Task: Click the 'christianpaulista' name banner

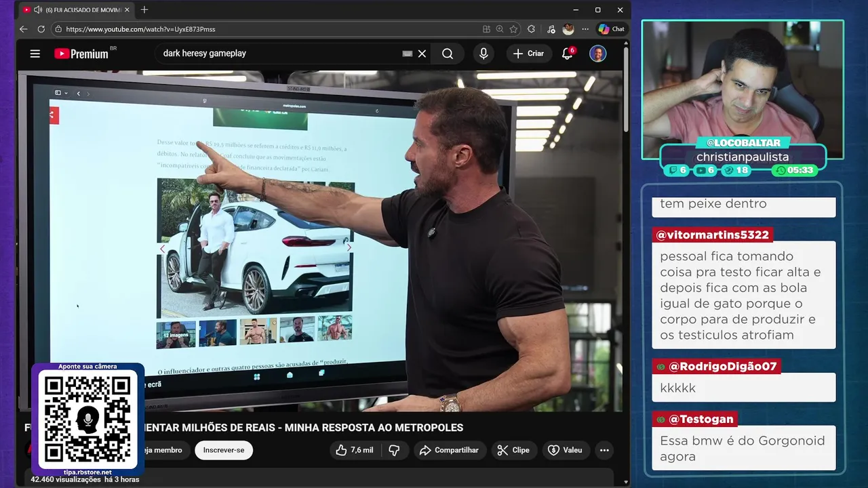Action: [743, 157]
